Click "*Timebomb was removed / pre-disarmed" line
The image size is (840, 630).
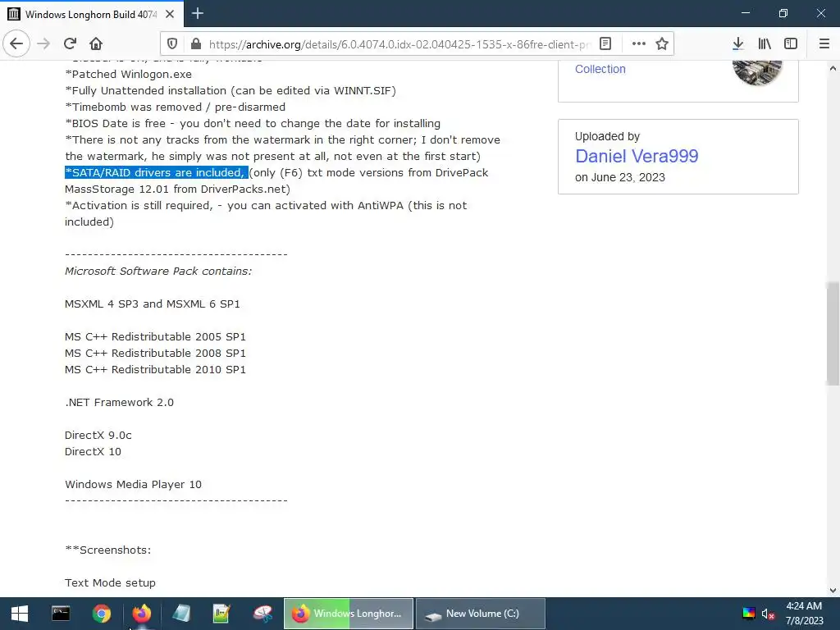click(x=176, y=107)
